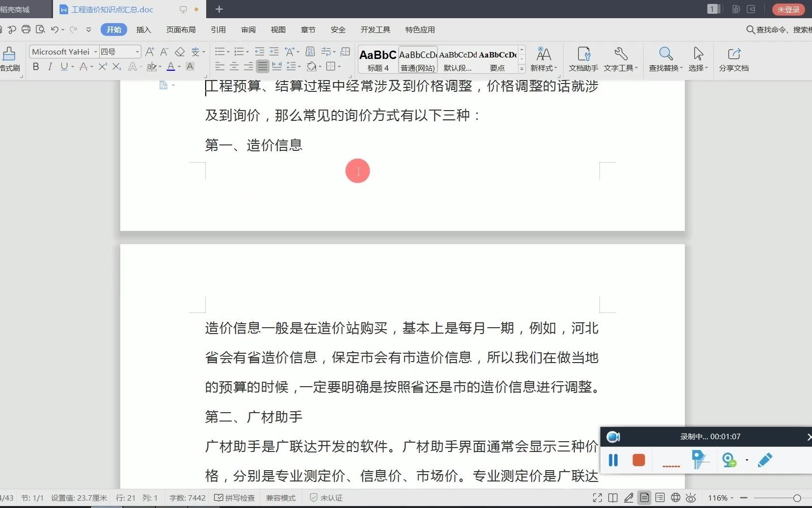Click the numbered list icon
812x508 pixels.
click(239, 52)
